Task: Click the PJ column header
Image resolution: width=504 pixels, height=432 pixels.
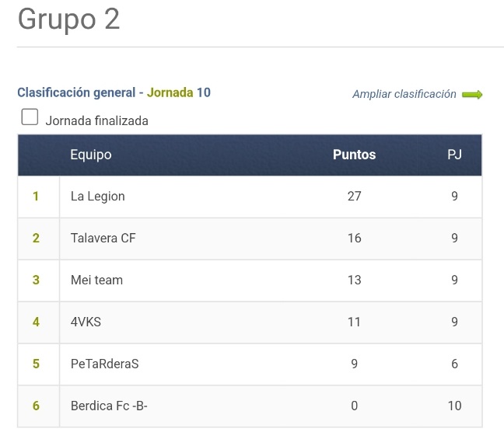Action: point(454,155)
